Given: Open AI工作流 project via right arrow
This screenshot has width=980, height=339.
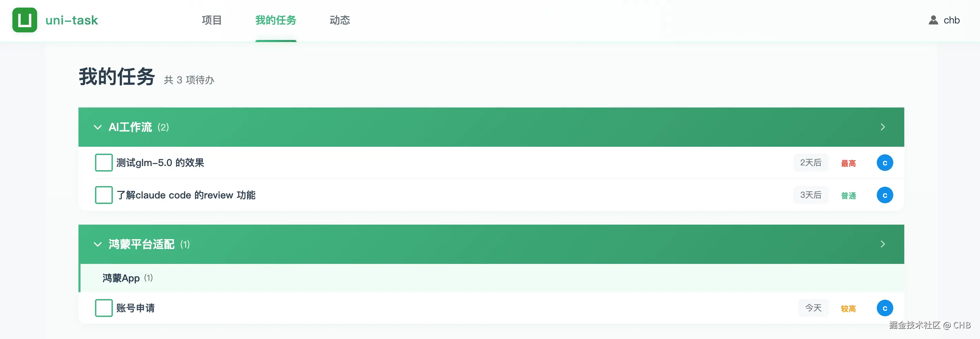Looking at the screenshot, I should pos(883,127).
